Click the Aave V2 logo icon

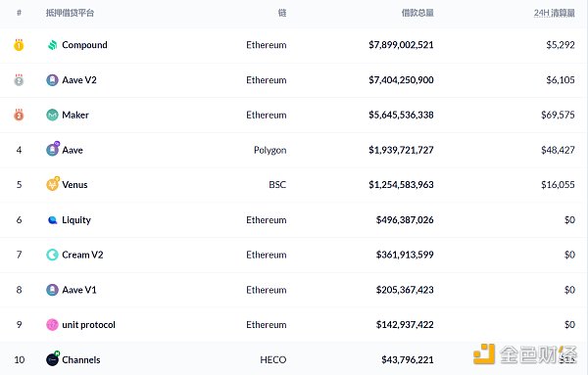click(52, 79)
